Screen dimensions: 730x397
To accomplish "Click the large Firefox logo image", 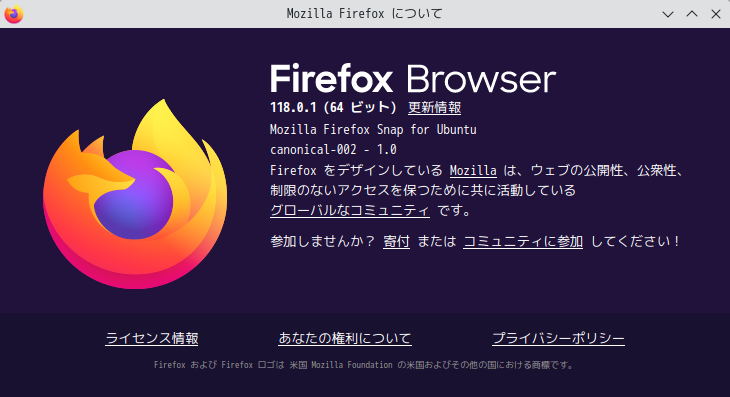I will coord(135,194).
